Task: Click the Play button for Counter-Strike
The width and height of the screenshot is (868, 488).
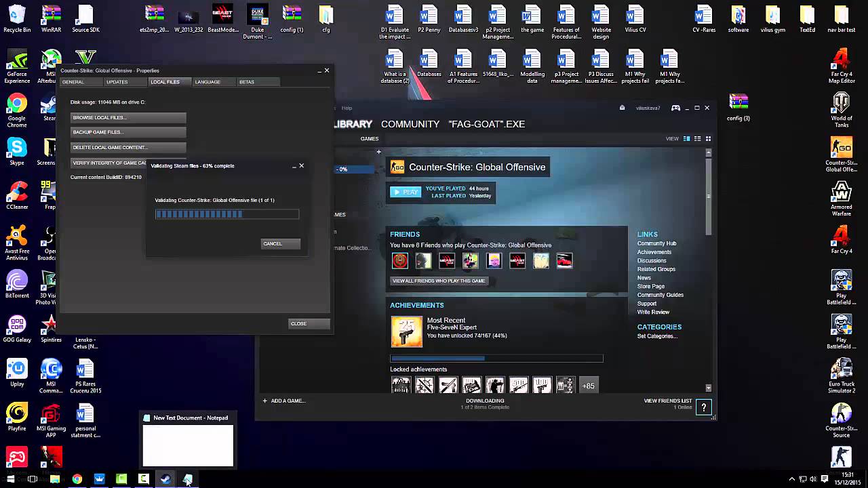Action: pos(405,192)
